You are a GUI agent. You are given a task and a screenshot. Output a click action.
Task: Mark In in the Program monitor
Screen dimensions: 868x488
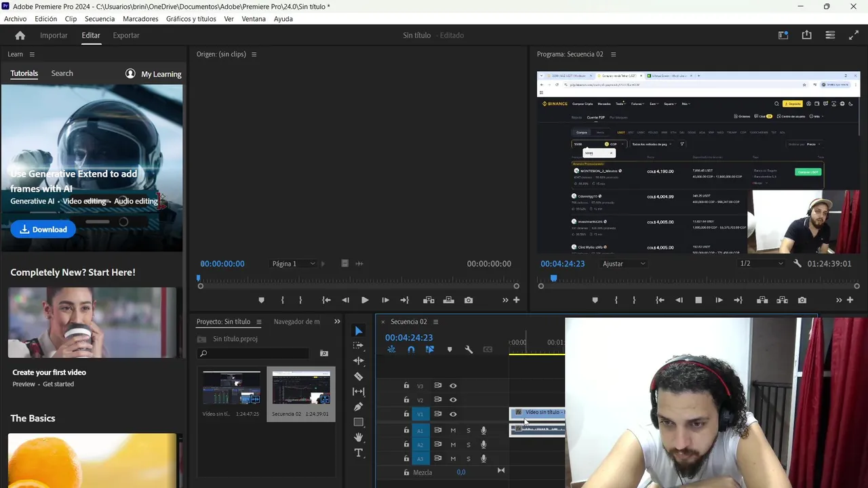(x=616, y=300)
